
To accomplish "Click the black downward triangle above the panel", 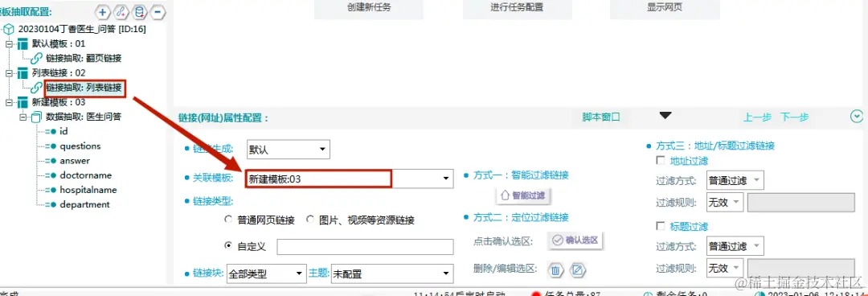I will click(665, 115).
